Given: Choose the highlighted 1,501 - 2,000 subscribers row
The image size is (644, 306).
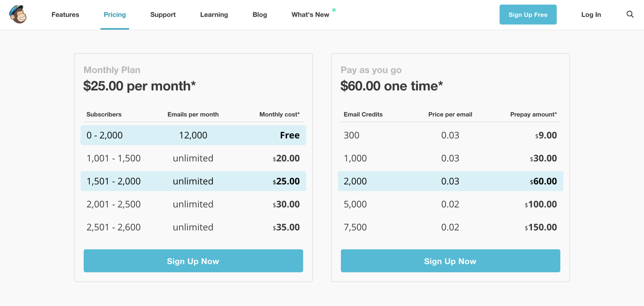Looking at the screenshot, I should pyautogui.click(x=193, y=181).
